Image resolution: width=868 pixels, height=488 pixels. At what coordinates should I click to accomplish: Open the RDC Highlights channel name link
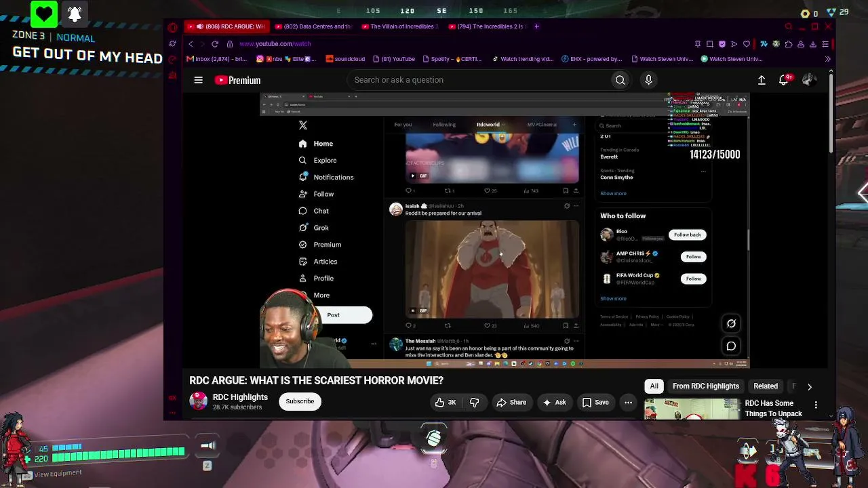[240, 397]
